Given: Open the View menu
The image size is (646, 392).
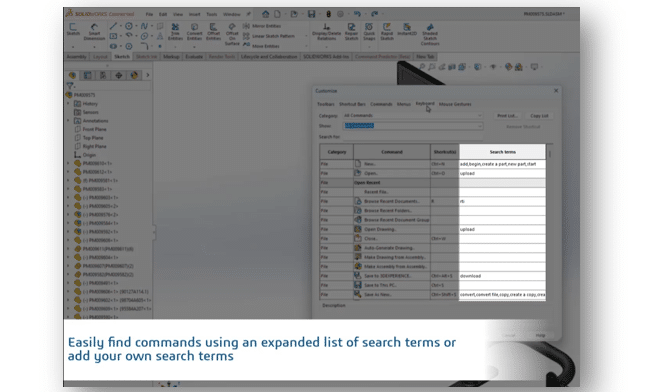Looking at the screenshot, I should tap(178, 14).
